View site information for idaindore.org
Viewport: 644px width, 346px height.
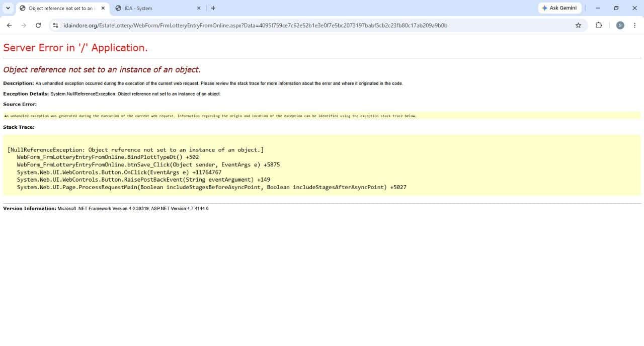[55, 25]
